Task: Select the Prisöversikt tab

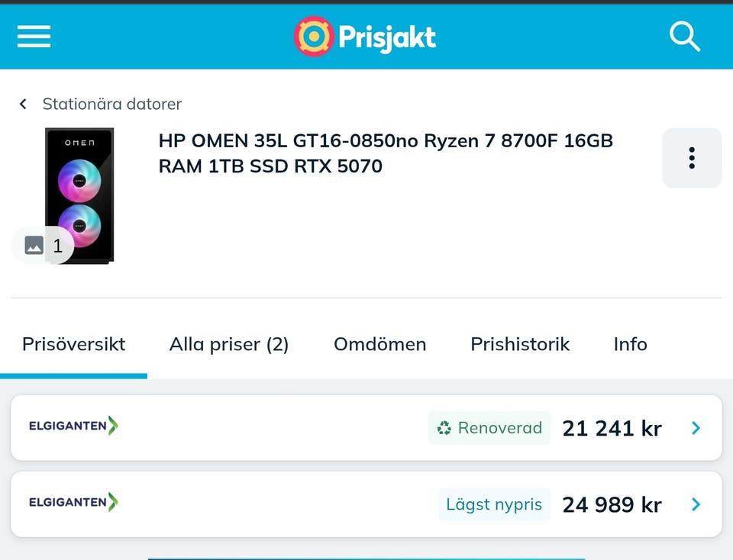Action: [x=74, y=344]
